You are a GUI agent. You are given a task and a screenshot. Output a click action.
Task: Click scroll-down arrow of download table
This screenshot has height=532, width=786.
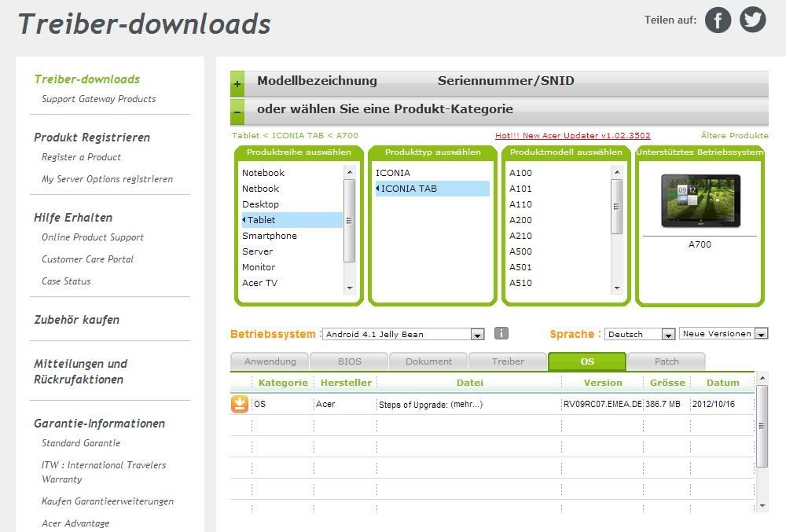pyautogui.click(x=762, y=506)
